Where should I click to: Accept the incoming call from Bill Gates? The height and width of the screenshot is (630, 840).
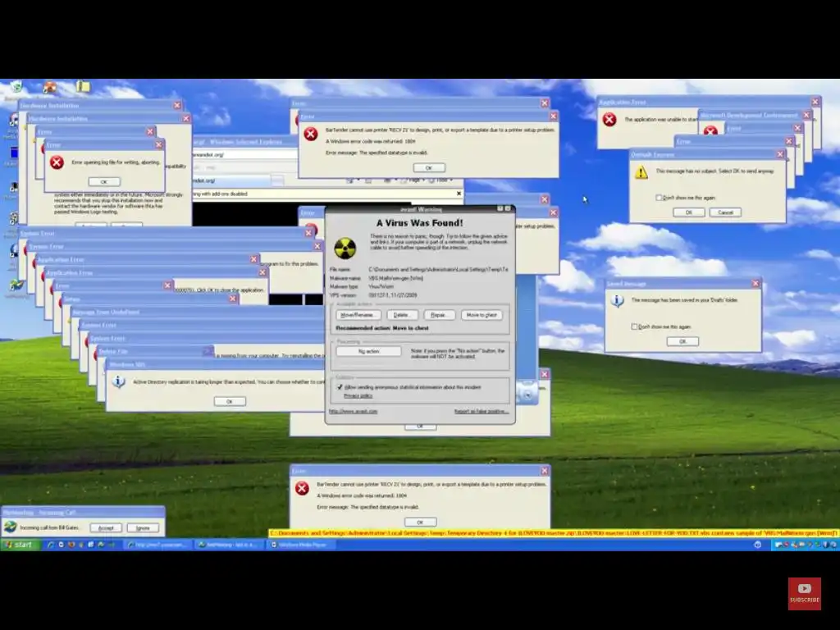106,527
